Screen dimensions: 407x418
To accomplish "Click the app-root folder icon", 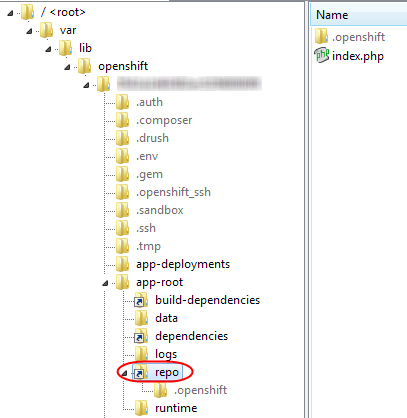I will click(x=122, y=282).
